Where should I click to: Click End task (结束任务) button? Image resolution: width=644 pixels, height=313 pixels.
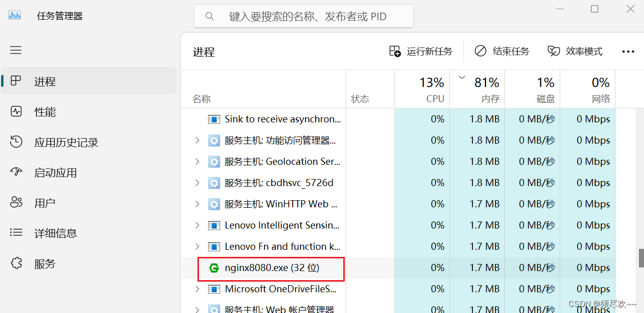click(x=502, y=51)
